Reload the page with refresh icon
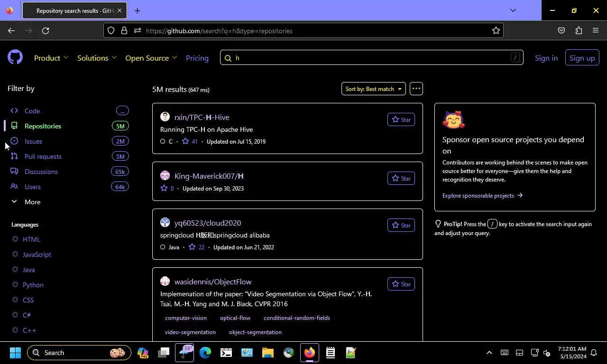 click(x=46, y=30)
